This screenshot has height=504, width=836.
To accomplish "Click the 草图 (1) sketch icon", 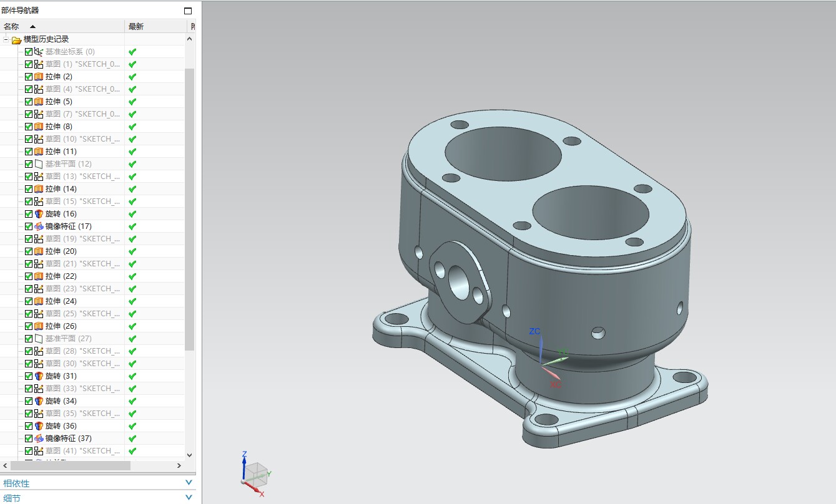I will coord(39,64).
